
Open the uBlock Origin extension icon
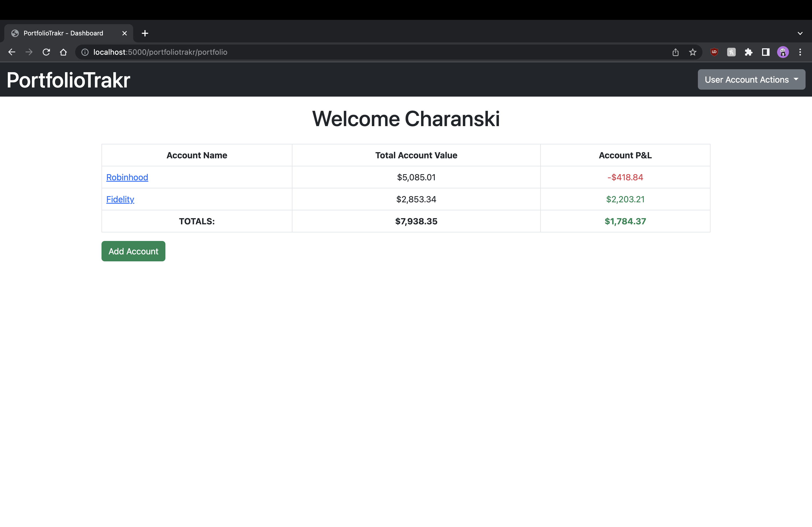pyautogui.click(x=714, y=52)
